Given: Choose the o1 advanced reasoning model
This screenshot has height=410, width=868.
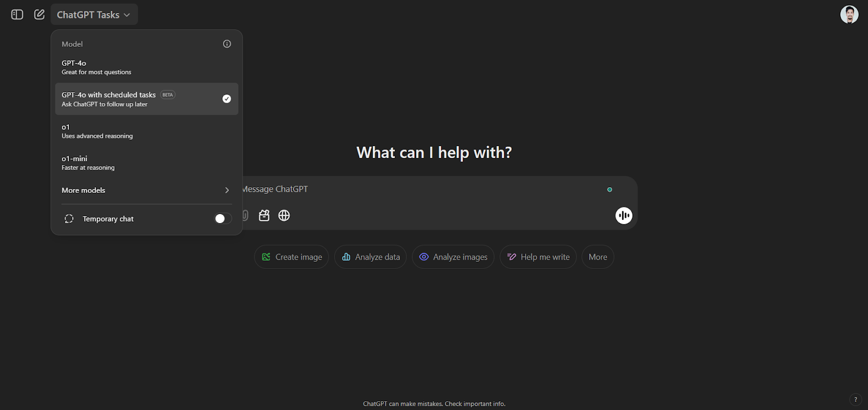Looking at the screenshot, I should (x=146, y=131).
